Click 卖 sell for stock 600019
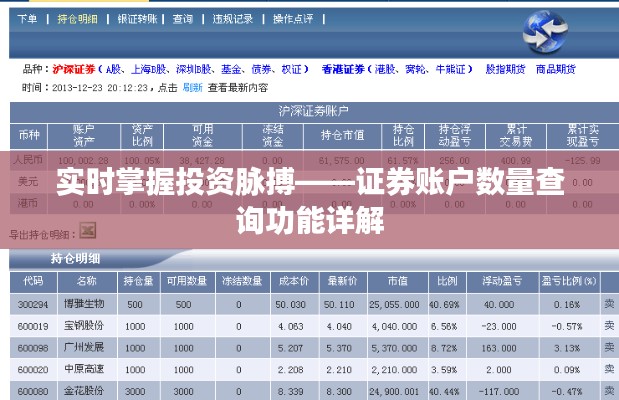This screenshot has height=400, width=619. pos(609,326)
